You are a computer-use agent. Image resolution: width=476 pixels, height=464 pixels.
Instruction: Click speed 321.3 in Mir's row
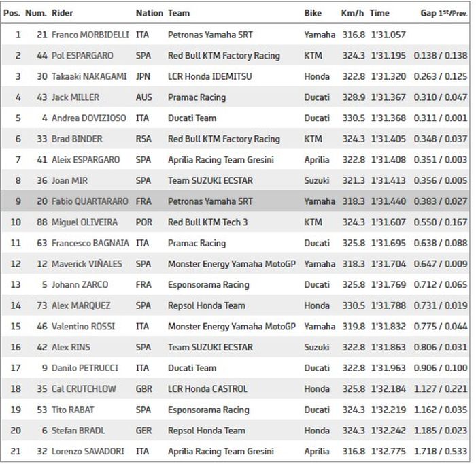(x=354, y=180)
